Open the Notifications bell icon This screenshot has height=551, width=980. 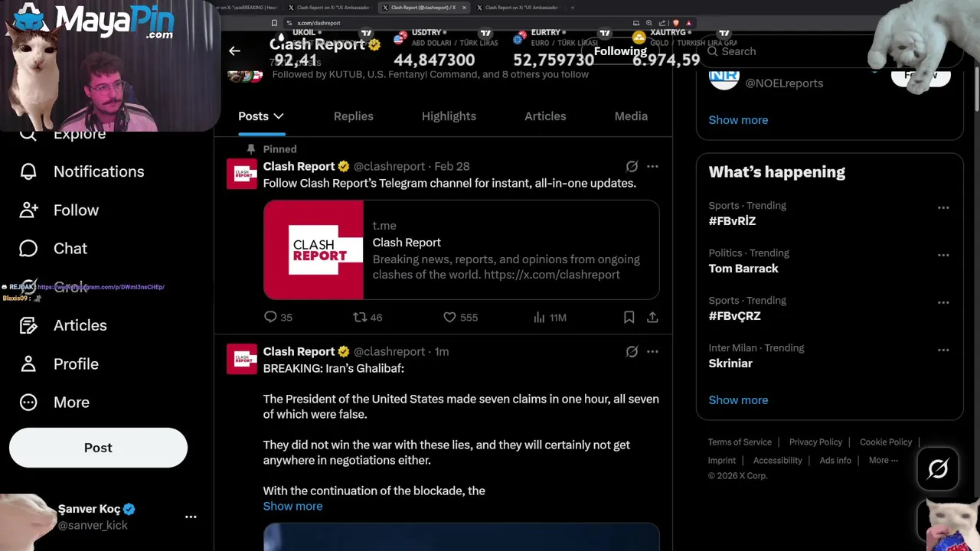28,171
